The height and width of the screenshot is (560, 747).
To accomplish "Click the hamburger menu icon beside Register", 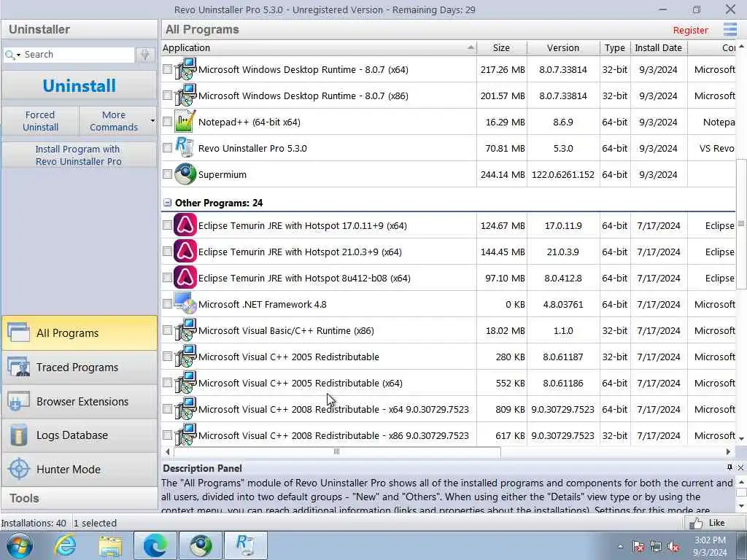I will tap(729, 29).
